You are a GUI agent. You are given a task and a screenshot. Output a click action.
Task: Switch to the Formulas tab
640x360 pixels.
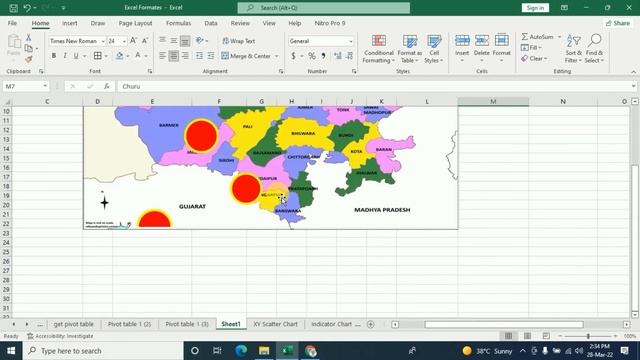pos(178,23)
